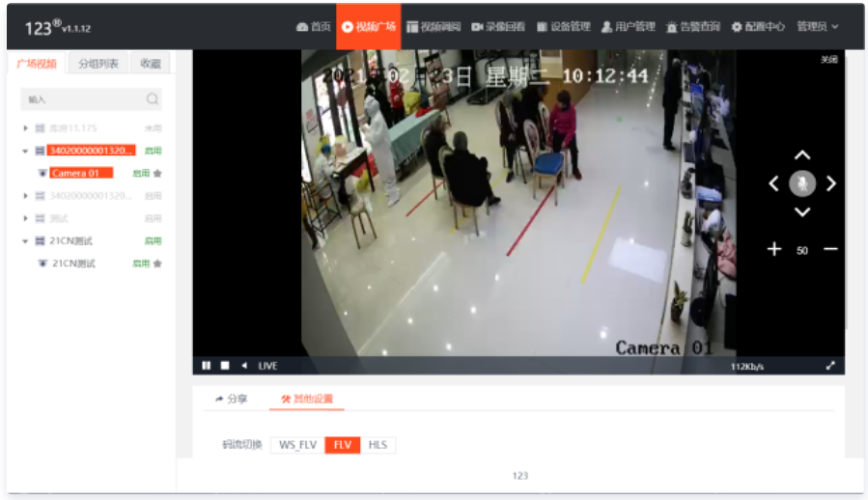Click the PTZ speed value 50
This screenshot has width=868, height=500.
(802, 251)
